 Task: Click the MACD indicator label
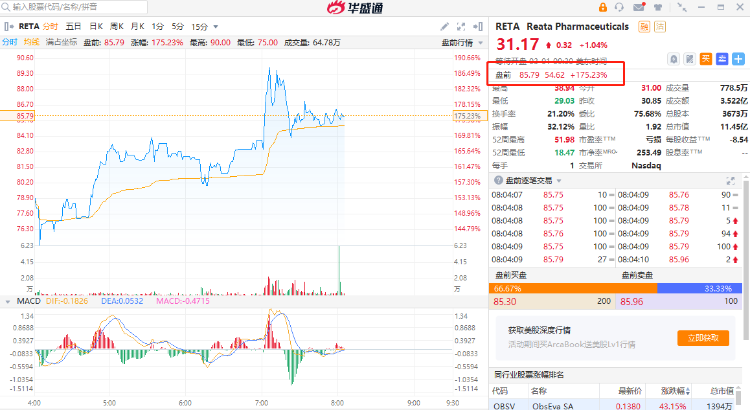[x=29, y=301]
